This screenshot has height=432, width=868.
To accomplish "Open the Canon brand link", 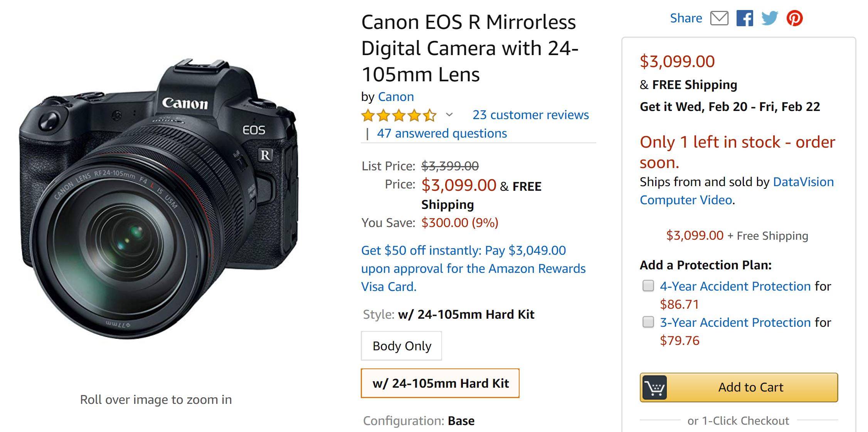I will (x=396, y=97).
